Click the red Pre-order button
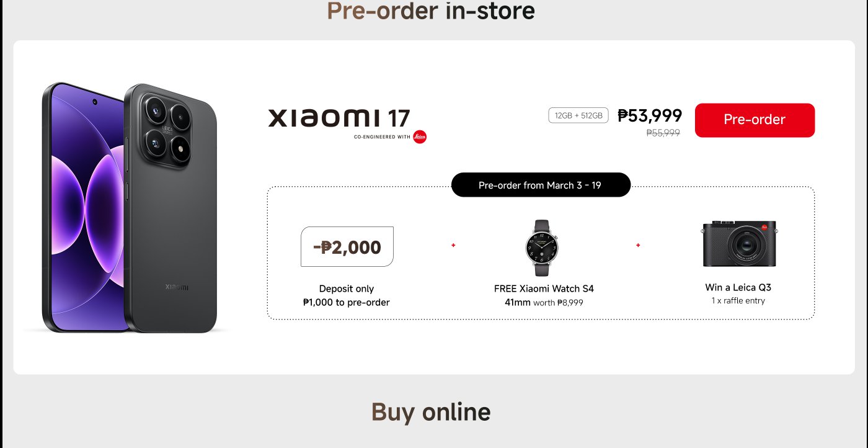 coord(755,120)
